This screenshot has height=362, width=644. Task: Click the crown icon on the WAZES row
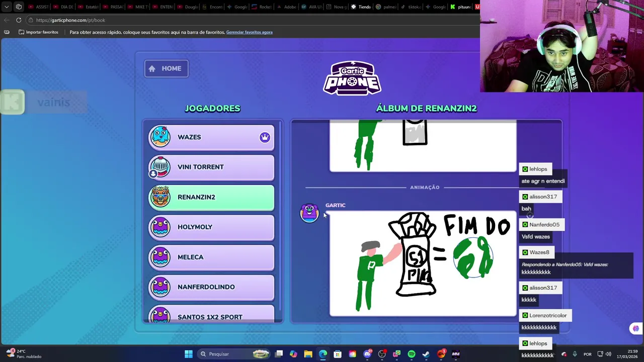pyautogui.click(x=265, y=137)
